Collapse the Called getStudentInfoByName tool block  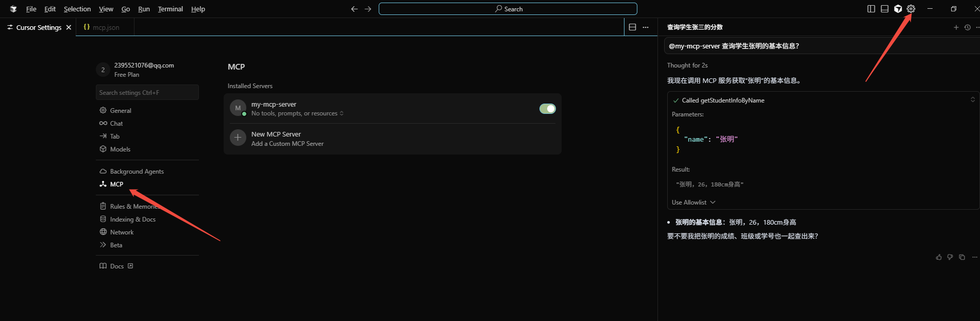coord(973,100)
